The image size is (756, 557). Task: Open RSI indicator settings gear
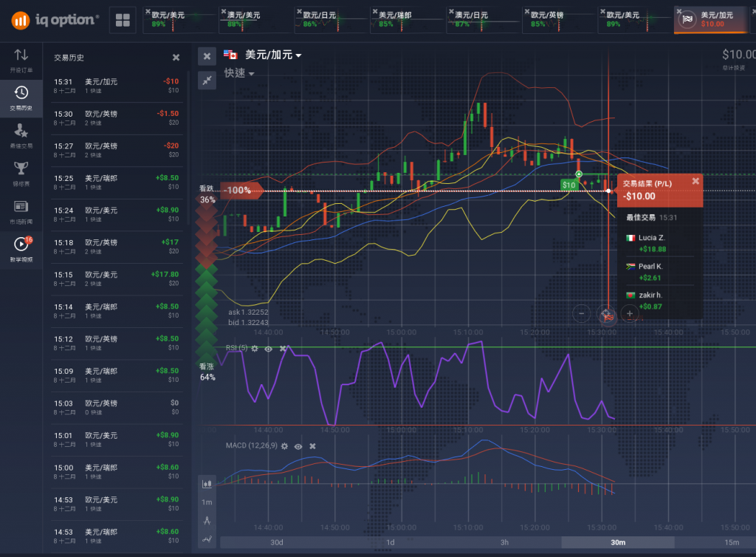255,348
